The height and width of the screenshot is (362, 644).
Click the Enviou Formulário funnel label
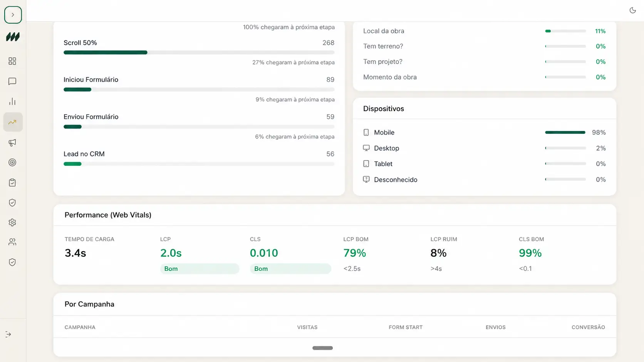click(x=91, y=117)
